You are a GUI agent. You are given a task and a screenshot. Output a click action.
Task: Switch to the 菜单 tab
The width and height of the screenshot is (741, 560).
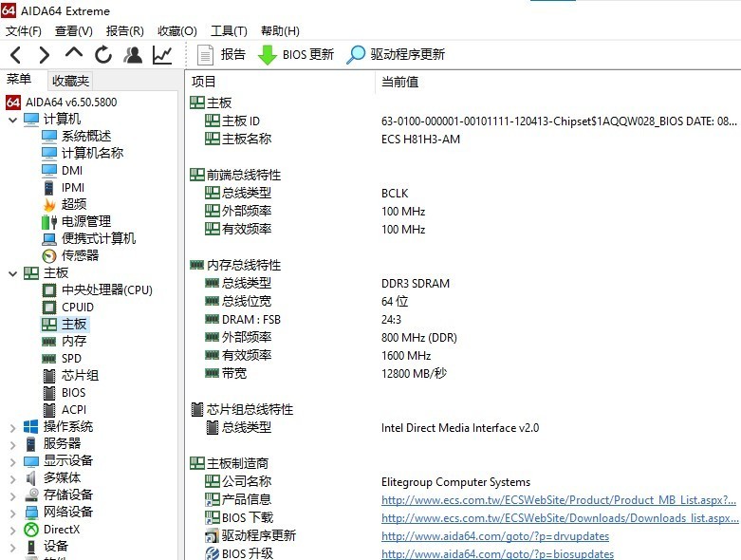click(x=19, y=79)
